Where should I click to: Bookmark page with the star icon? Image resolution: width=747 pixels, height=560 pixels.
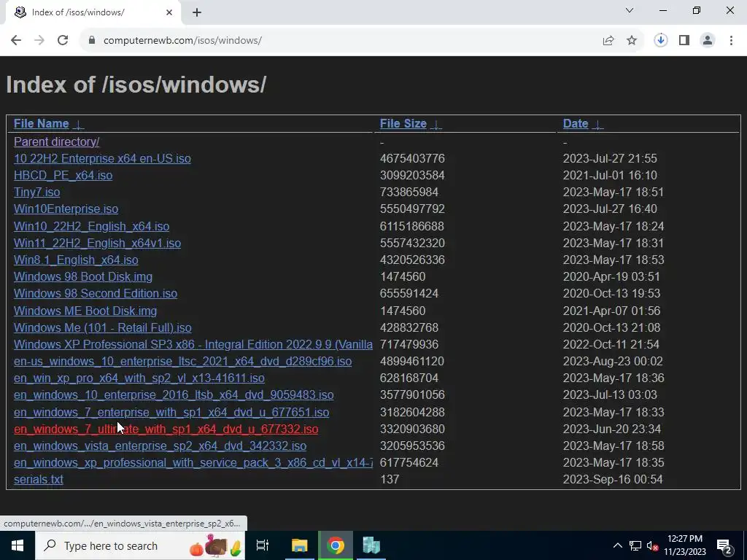632,41
